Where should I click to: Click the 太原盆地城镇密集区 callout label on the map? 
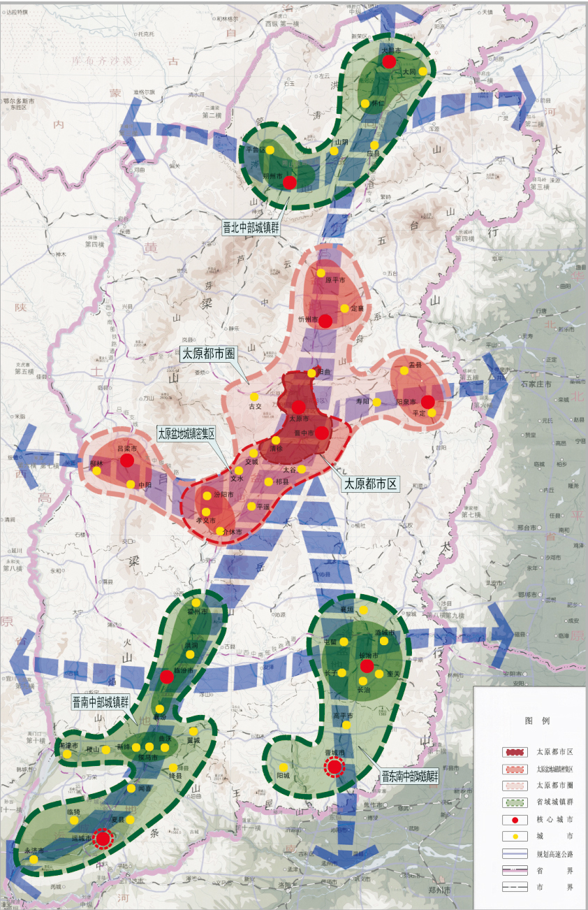(x=186, y=433)
